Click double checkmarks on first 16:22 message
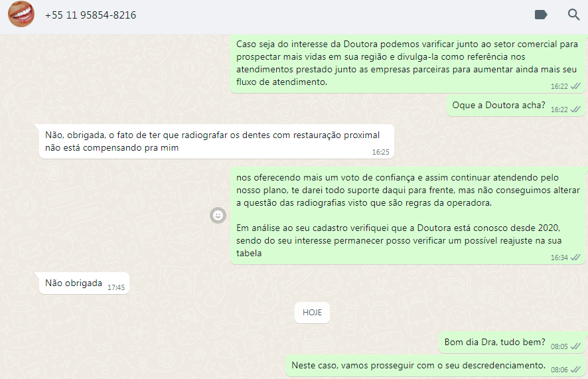The height and width of the screenshot is (379, 588). tap(575, 86)
